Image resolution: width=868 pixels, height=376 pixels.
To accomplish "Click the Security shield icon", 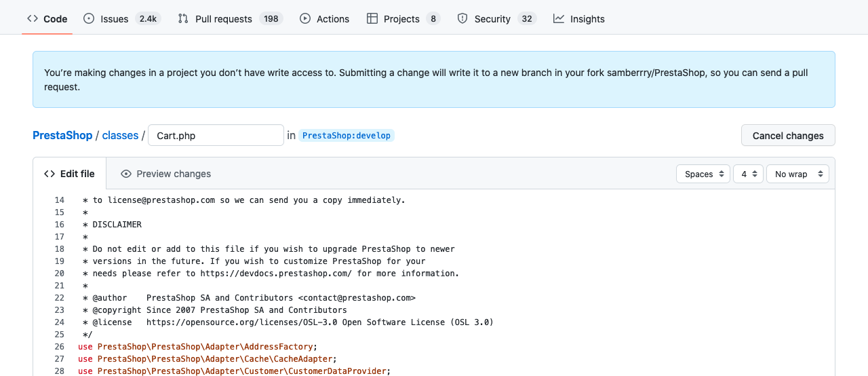I will click(462, 19).
